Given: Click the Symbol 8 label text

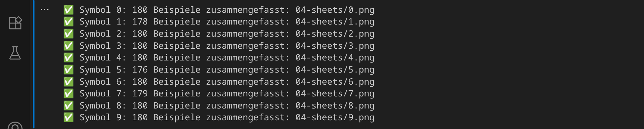Looking at the screenshot, I should click(x=103, y=106).
